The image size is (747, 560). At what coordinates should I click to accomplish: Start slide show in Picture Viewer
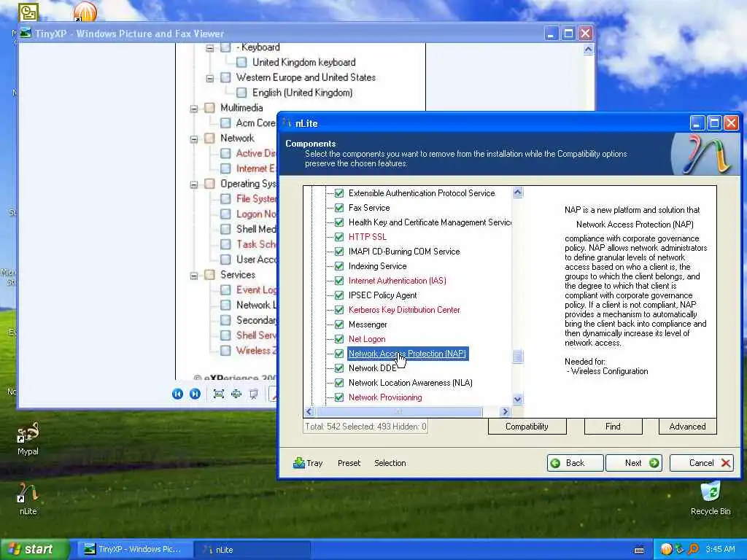click(254, 394)
